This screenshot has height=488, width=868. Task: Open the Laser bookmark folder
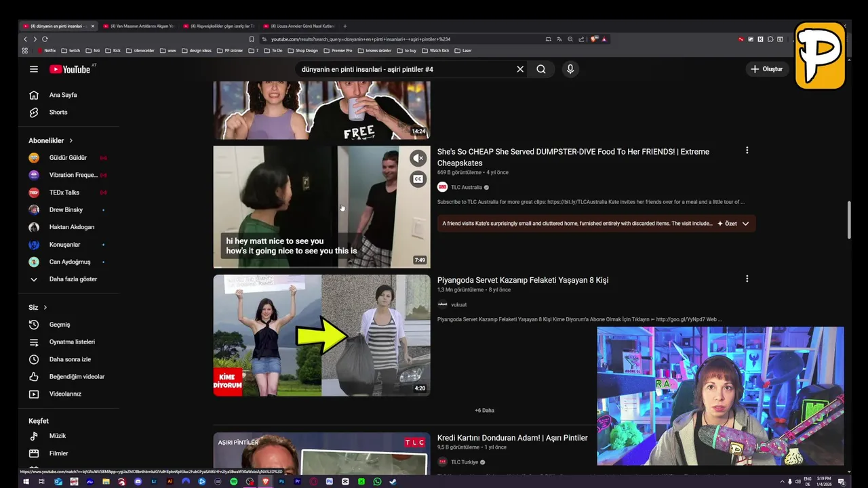tap(463, 51)
